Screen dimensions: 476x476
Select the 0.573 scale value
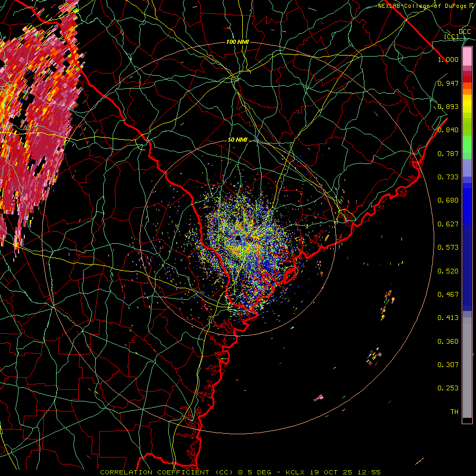coord(448,248)
